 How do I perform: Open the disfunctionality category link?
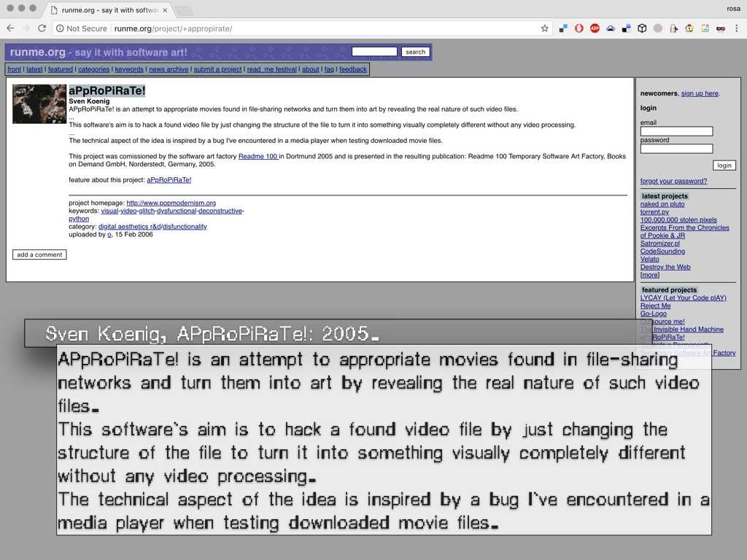(x=185, y=227)
